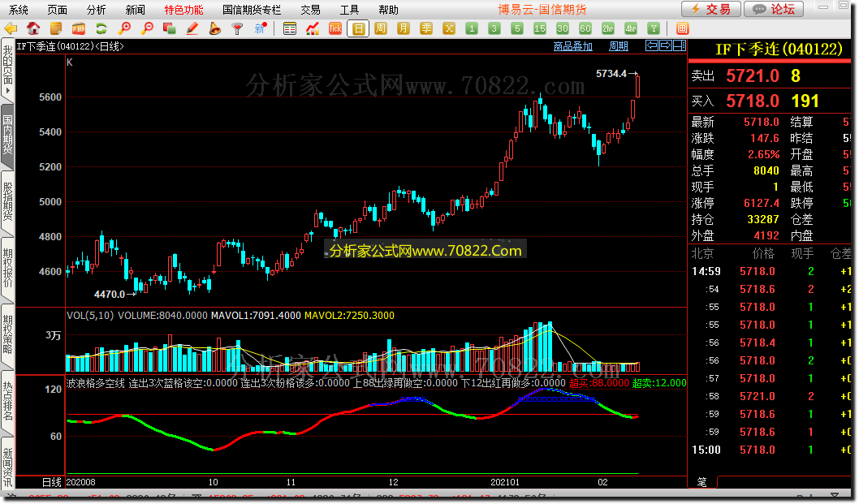Open the 期权报价 side tab
Image resolution: width=859 pixels, height=504 pixels.
(x=7, y=269)
